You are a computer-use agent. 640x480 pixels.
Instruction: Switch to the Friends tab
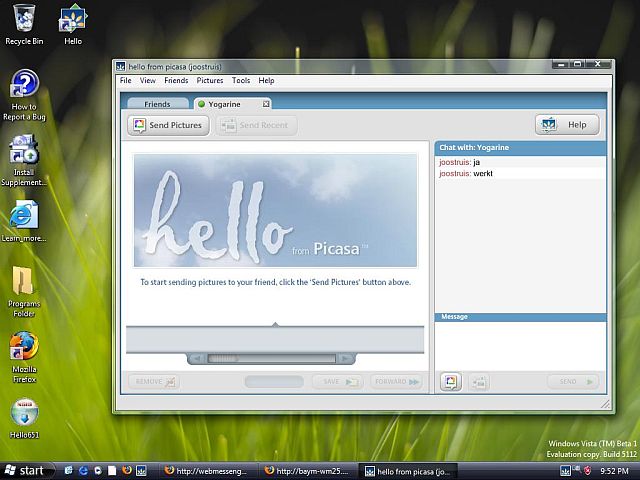click(x=158, y=104)
